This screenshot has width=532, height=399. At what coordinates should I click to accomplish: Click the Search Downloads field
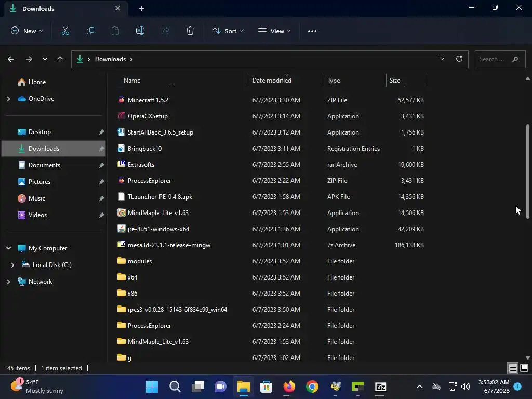[x=500, y=59]
